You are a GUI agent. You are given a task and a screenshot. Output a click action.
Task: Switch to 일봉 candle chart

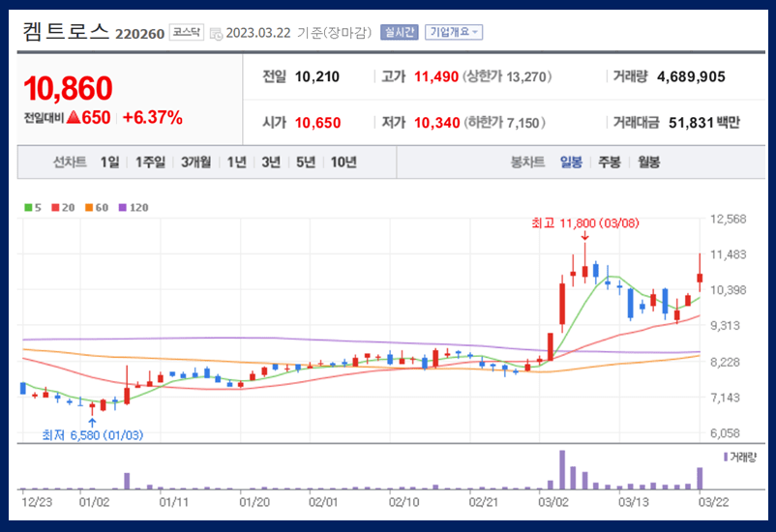[x=571, y=162]
